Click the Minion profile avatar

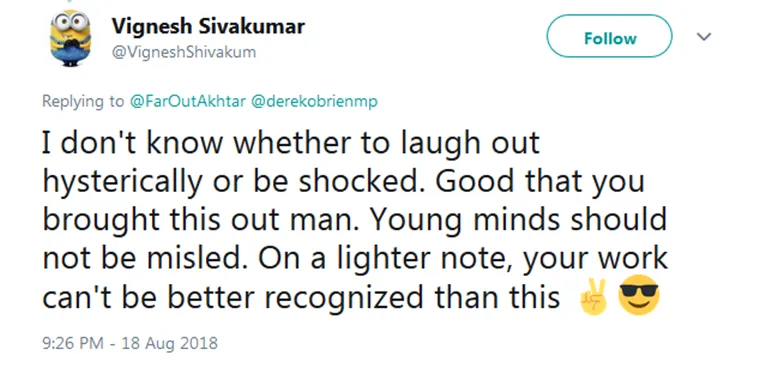(70, 38)
